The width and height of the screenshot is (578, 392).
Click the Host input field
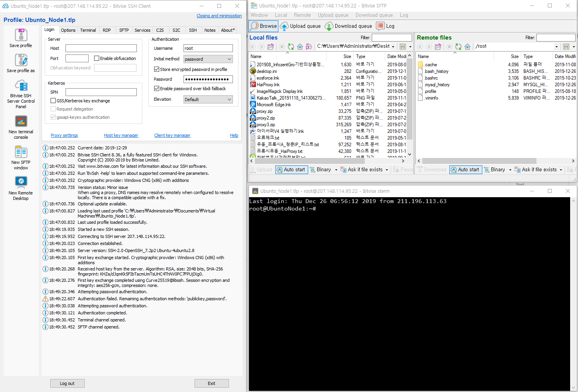pos(101,48)
